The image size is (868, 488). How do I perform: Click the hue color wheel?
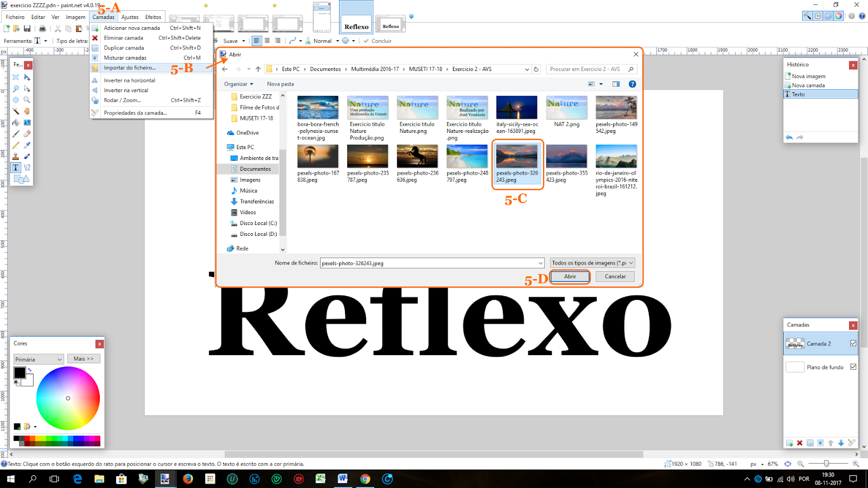[68, 398]
